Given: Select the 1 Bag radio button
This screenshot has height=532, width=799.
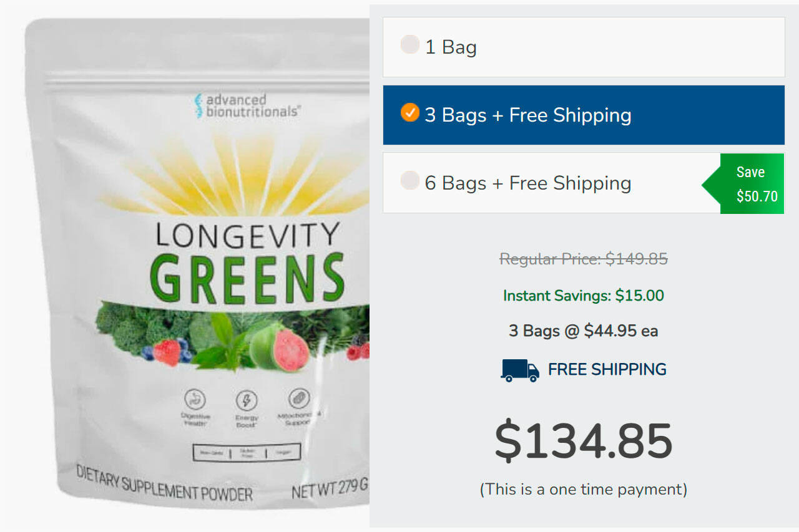Looking at the screenshot, I should (x=409, y=45).
